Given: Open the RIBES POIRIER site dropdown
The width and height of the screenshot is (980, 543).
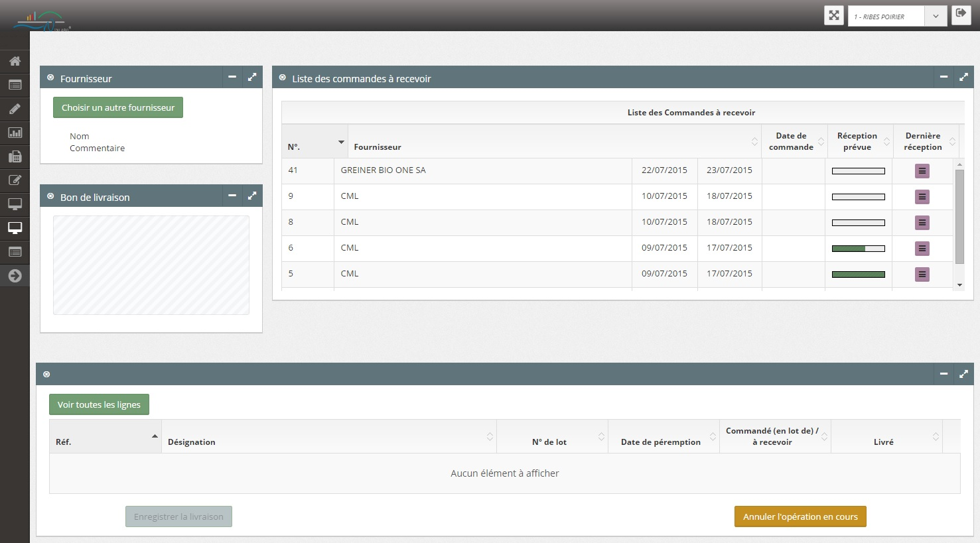Looking at the screenshot, I should point(896,17).
